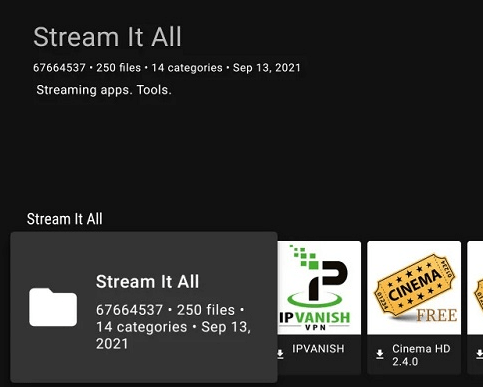Click the 67664537 code in the header
Screen dimensions: 483x387
[59, 68]
